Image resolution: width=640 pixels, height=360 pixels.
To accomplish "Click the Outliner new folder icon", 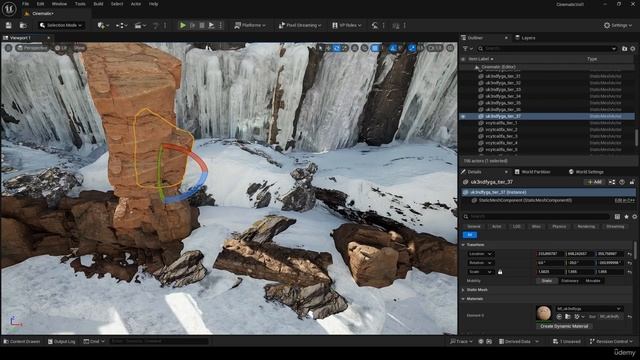I will 624,49.
